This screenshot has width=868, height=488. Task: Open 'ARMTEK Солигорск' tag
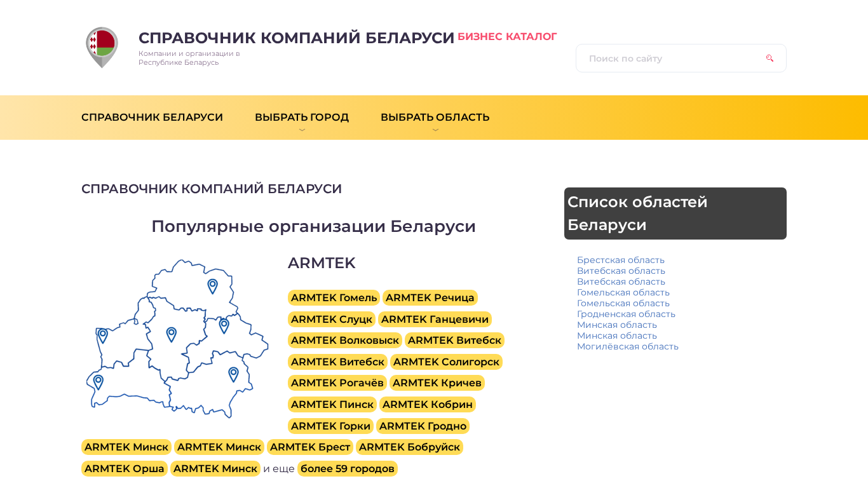click(446, 362)
